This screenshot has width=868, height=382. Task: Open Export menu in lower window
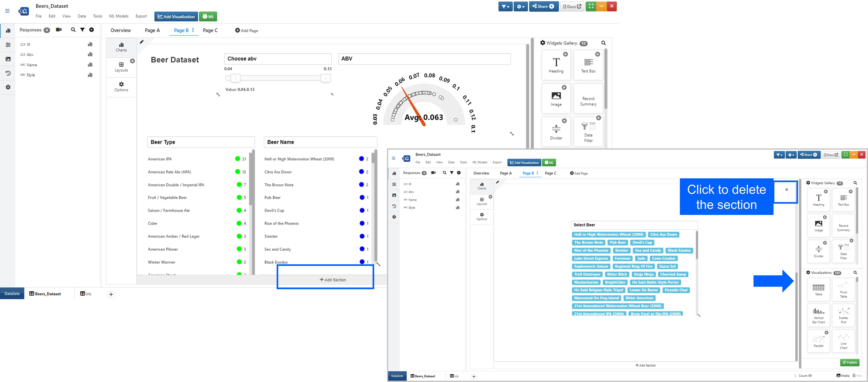pos(497,162)
